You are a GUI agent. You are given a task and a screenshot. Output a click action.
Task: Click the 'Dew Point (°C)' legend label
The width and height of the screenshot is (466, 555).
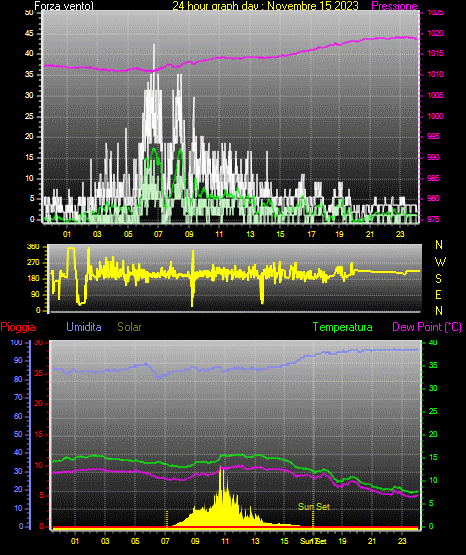427,327
